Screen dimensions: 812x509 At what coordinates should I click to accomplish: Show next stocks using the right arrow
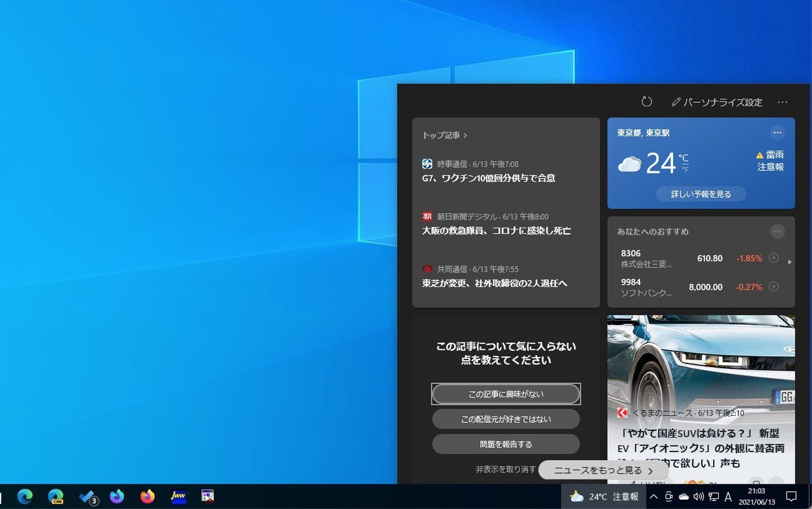[789, 262]
